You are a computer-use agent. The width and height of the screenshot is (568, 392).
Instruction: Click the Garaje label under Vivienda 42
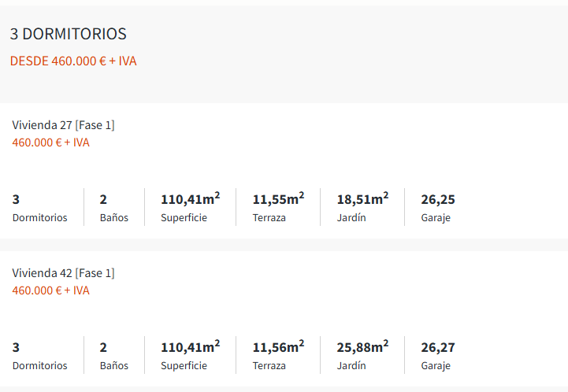[436, 365]
